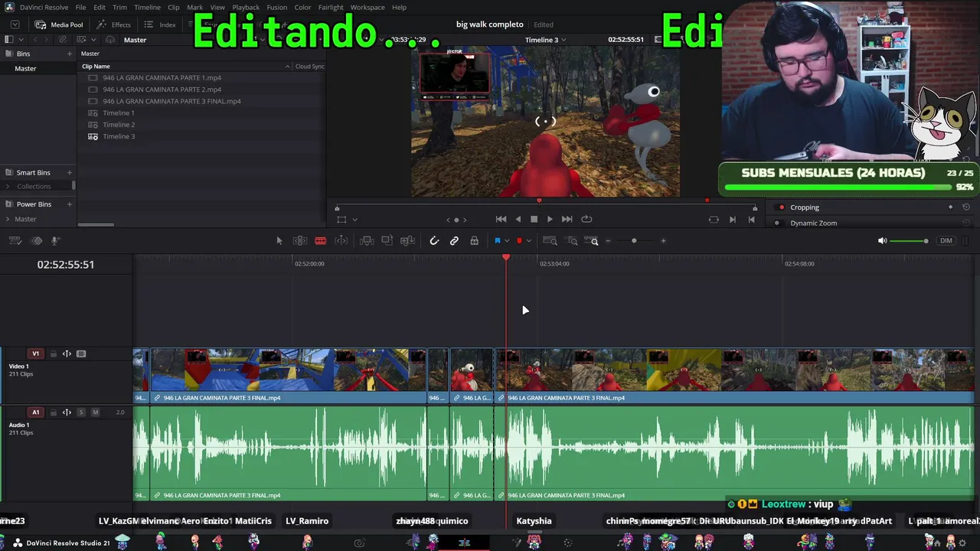Click the viewer Transform overlay icon
The width and height of the screenshot is (980, 551).
[x=341, y=220]
